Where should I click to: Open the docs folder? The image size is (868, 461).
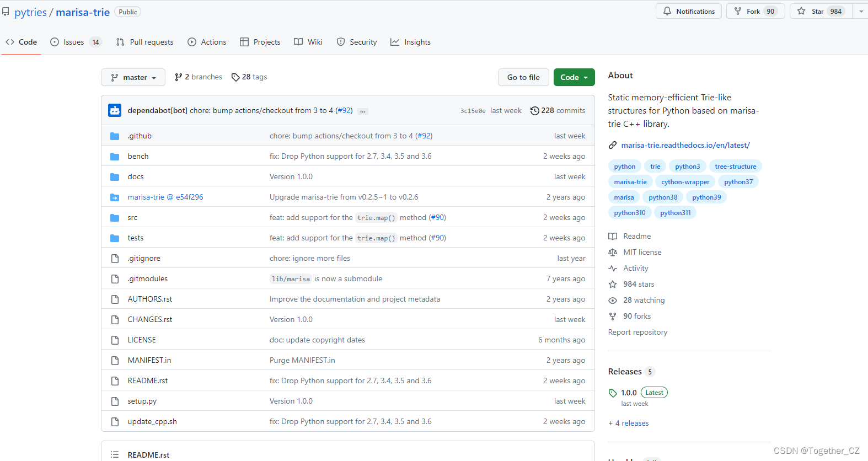[x=136, y=177]
